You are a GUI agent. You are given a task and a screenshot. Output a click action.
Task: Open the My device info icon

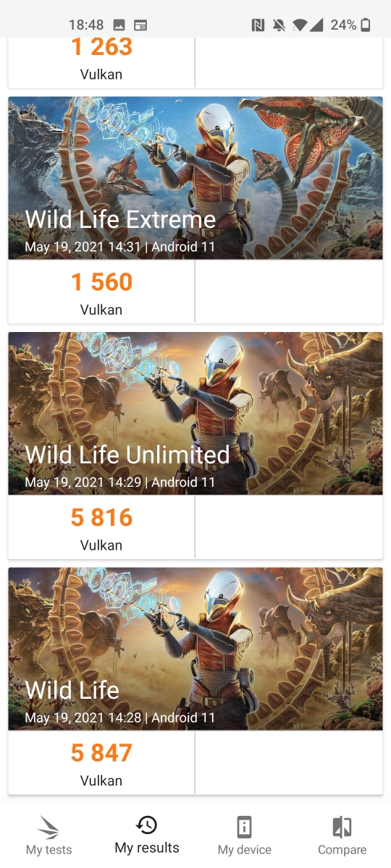[245, 827]
